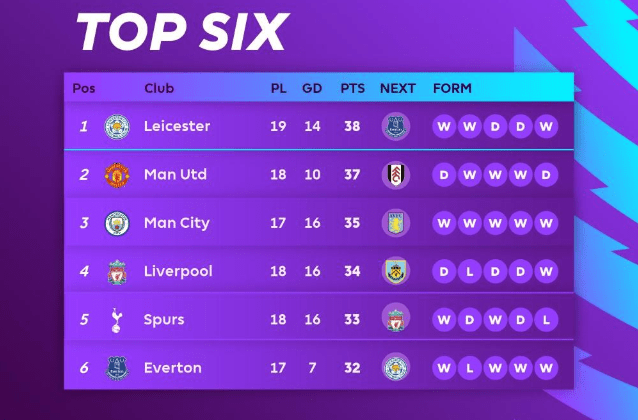The width and height of the screenshot is (638, 420).
Task: Sort table by PTS column header
Action: pos(352,88)
